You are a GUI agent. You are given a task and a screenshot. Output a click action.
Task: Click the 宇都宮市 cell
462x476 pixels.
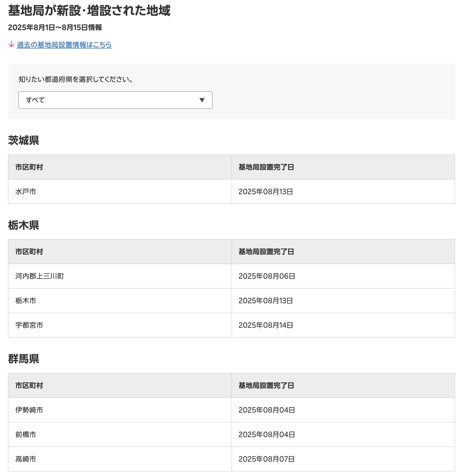[x=120, y=325]
